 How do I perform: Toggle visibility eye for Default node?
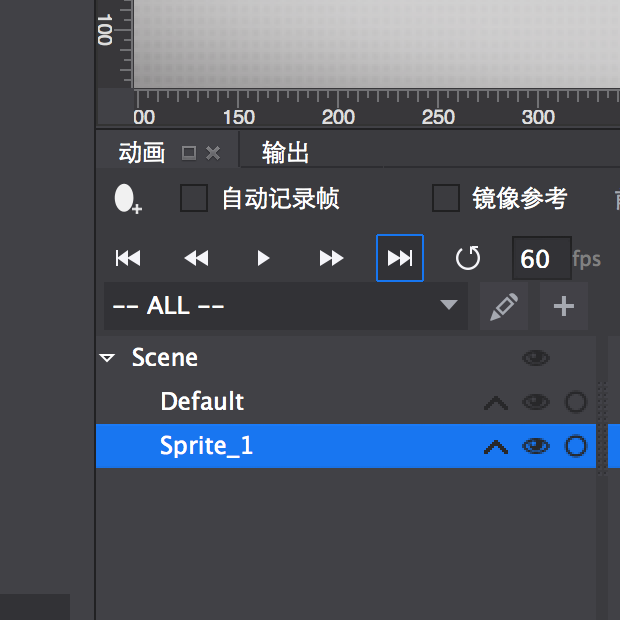[536, 402]
